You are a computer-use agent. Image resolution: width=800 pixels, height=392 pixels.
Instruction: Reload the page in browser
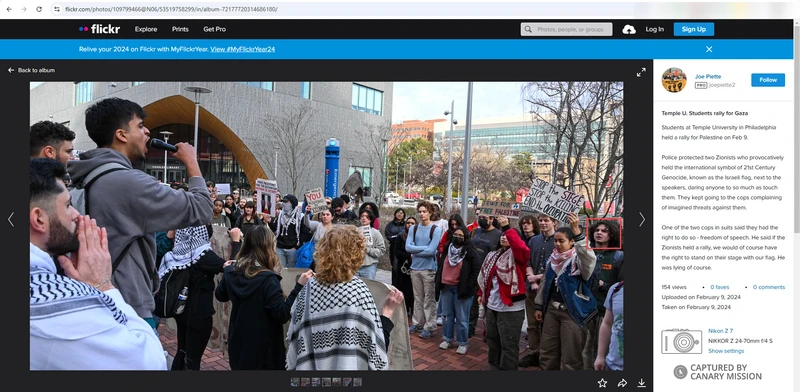pyautogui.click(x=39, y=9)
